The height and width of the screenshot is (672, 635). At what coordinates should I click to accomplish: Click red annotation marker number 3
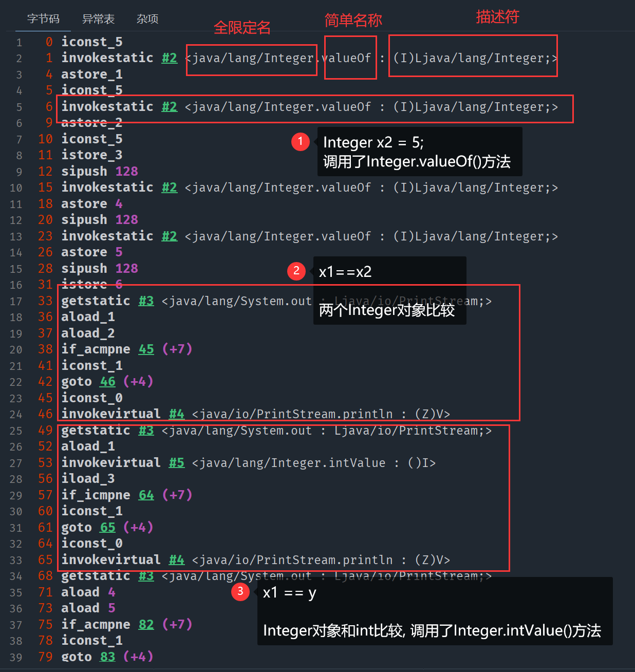coord(240,591)
